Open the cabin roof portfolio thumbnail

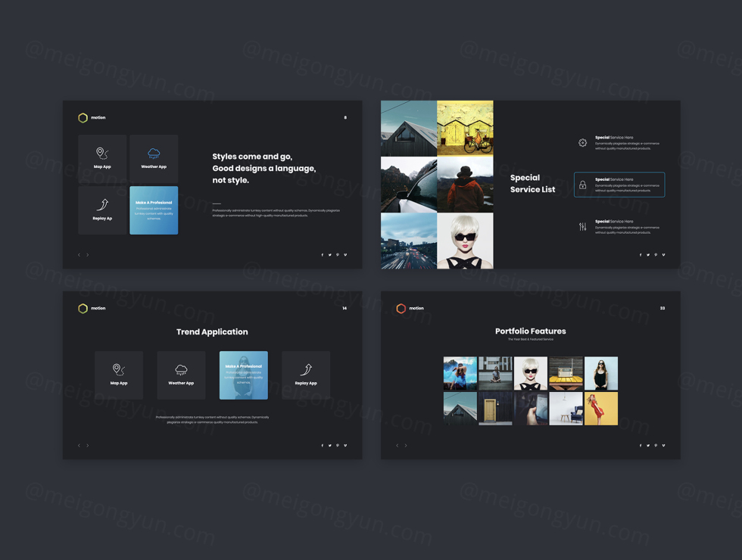tap(460, 409)
